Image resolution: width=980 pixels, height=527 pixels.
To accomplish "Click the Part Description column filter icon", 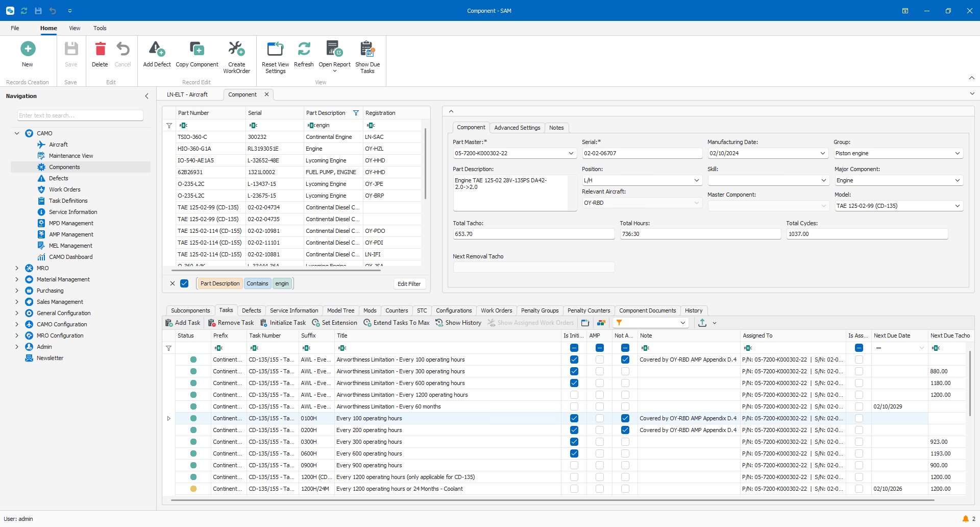I will pyautogui.click(x=356, y=113).
